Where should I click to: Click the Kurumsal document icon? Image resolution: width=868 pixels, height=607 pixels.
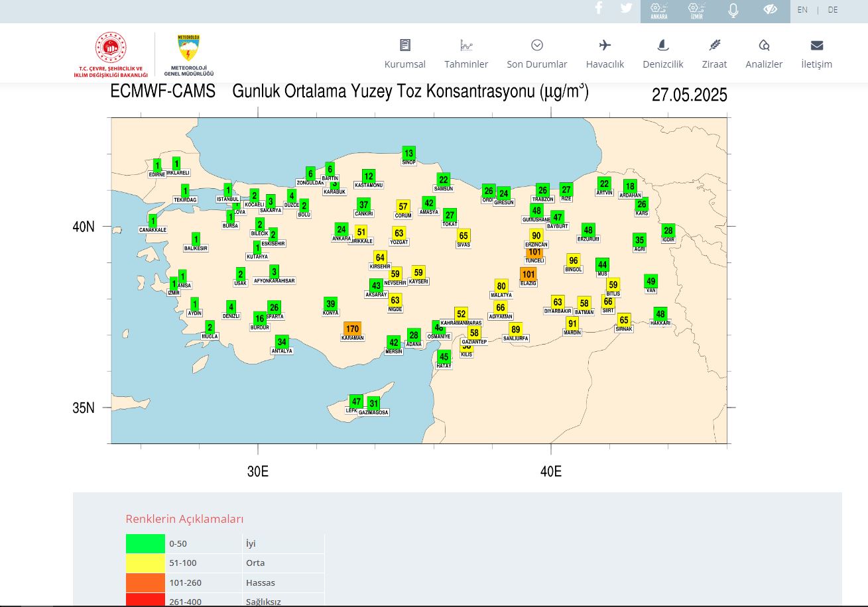[405, 45]
